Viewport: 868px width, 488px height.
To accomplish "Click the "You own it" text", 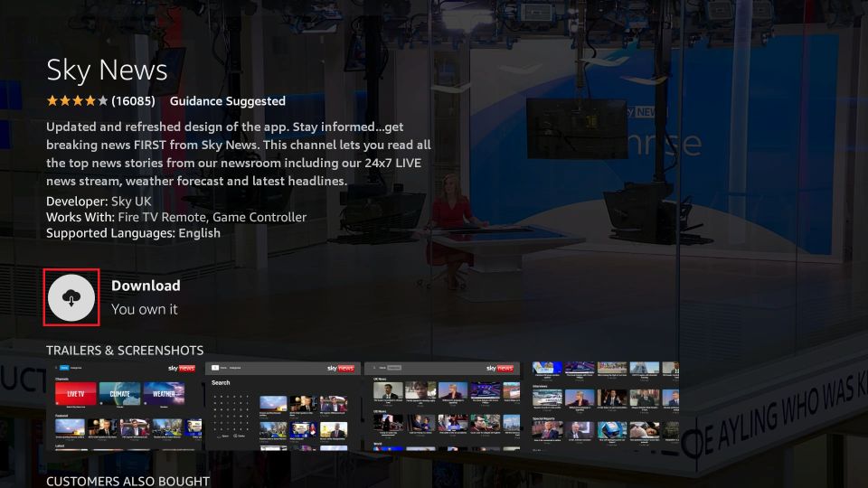I will (x=145, y=309).
